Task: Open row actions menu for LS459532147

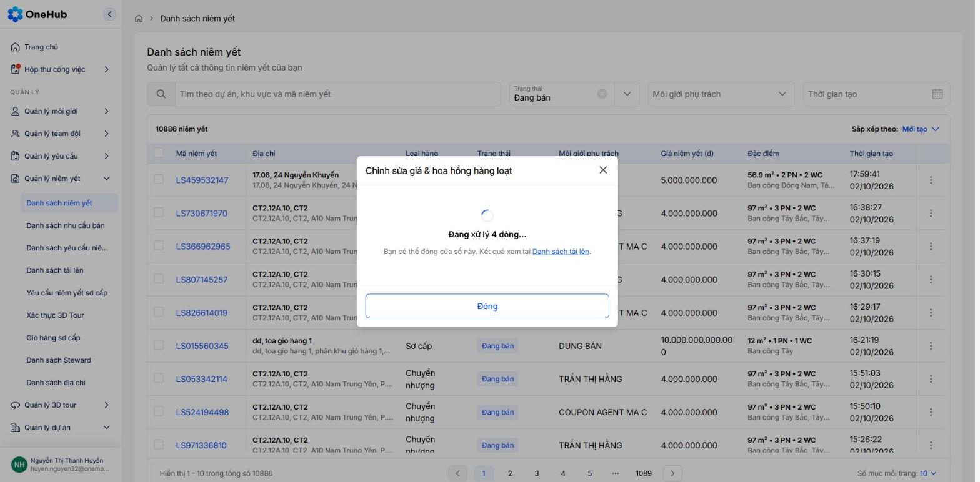Action: pos(931,180)
